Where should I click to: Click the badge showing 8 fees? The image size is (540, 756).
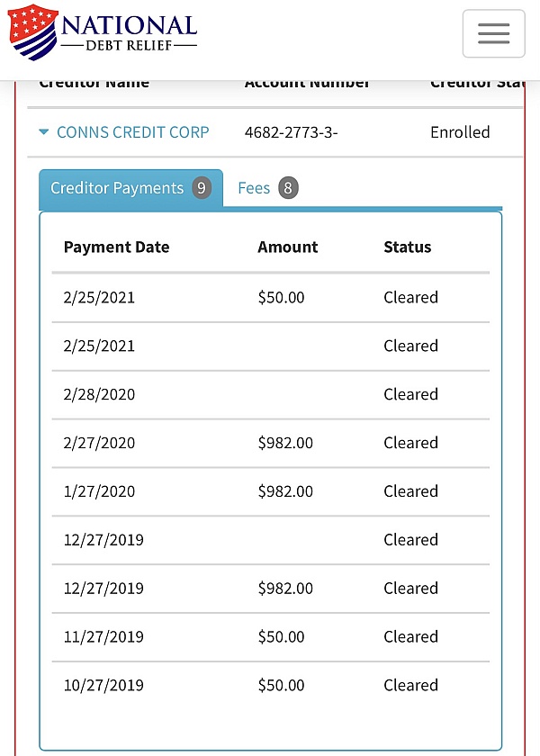pos(288,188)
